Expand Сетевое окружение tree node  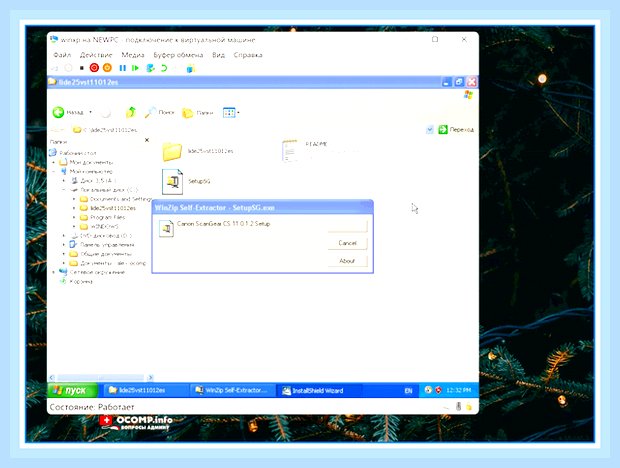[x=54, y=272]
